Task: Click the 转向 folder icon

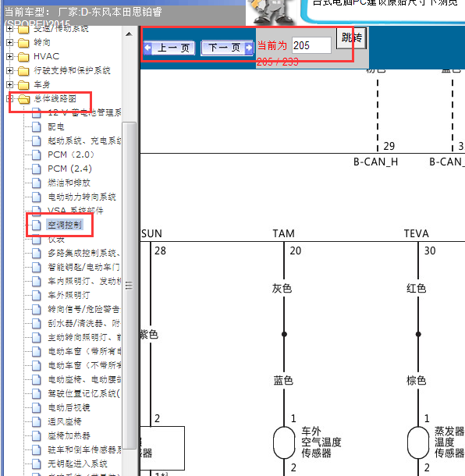Action: click(x=23, y=43)
